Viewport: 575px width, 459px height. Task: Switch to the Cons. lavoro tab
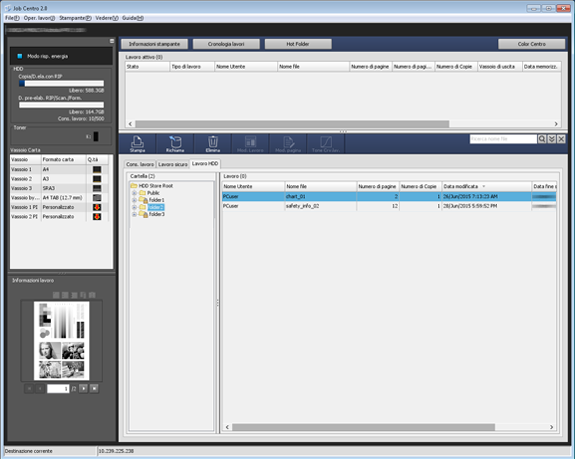click(x=140, y=164)
